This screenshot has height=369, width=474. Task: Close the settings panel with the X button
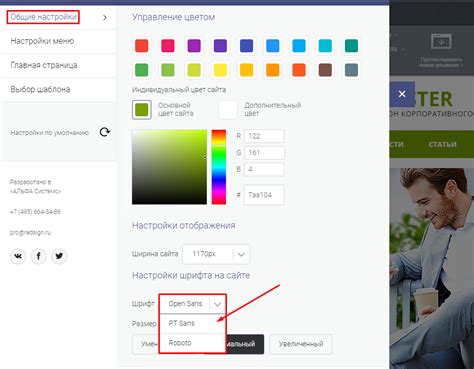[x=402, y=94]
